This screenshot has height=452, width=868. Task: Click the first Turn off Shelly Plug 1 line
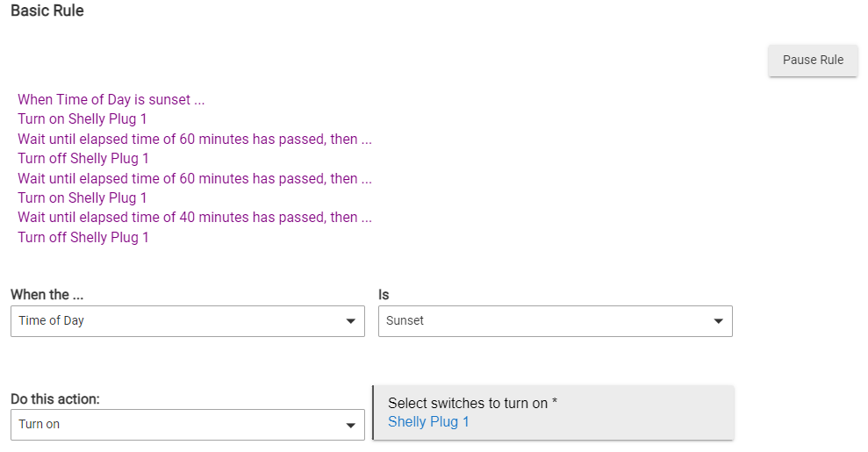83,159
